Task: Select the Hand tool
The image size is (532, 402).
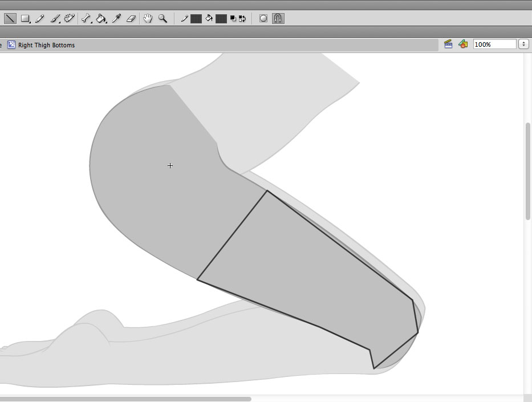Action: [148, 18]
